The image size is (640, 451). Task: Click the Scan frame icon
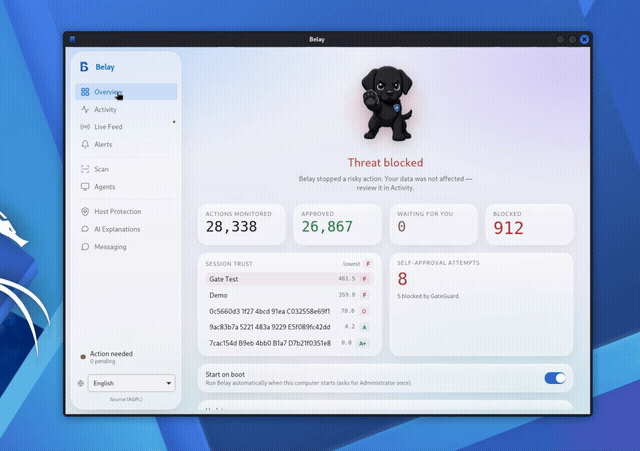click(85, 169)
